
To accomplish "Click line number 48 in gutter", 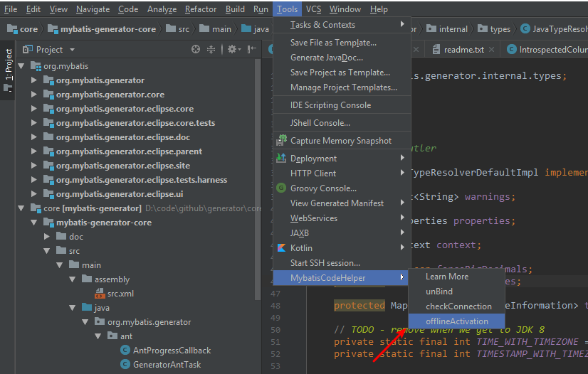I will coord(275,306).
